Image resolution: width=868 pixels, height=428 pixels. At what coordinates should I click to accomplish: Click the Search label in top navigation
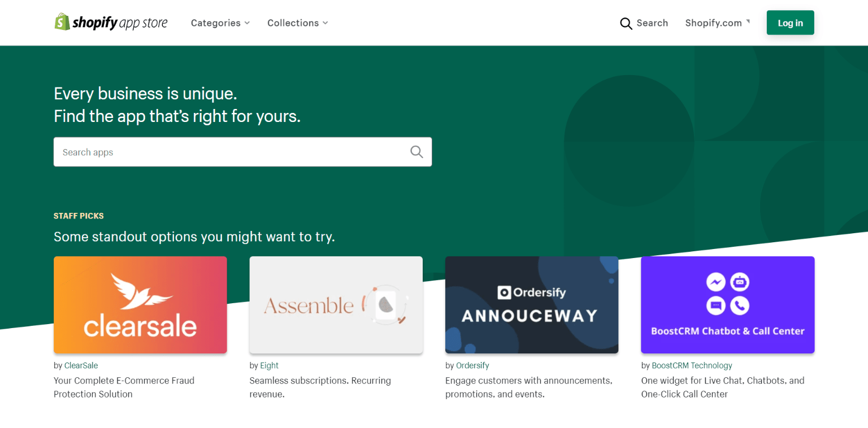[652, 23]
